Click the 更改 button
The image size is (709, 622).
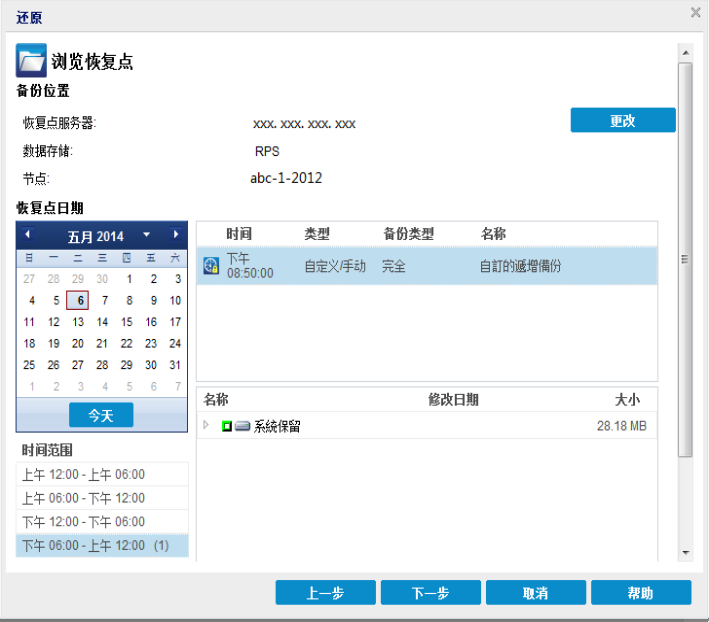click(622, 120)
